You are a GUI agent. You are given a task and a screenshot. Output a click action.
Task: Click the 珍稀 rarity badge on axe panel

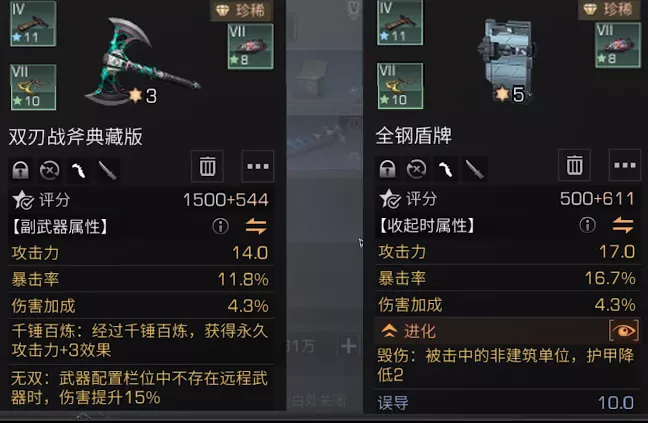[x=242, y=10]
